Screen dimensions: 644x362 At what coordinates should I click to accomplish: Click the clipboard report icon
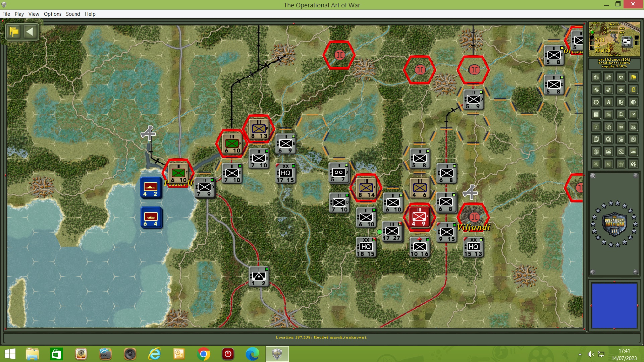point(595,139)
